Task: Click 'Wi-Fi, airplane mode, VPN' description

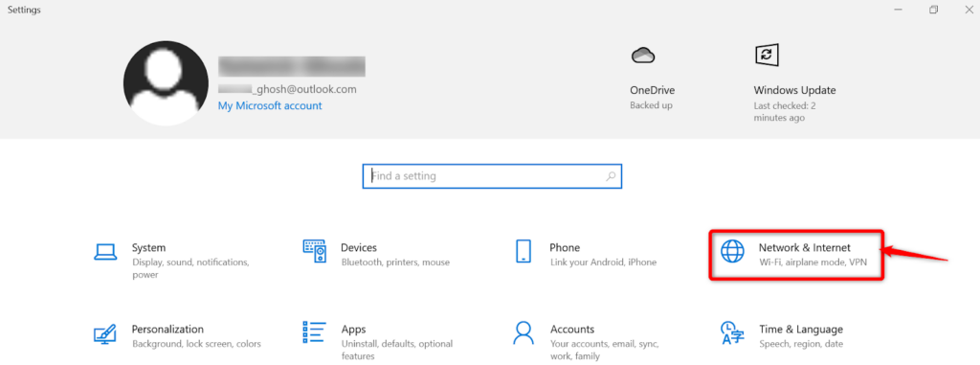Action: 813,262
